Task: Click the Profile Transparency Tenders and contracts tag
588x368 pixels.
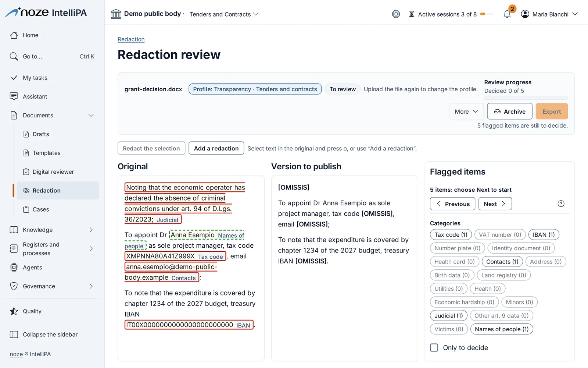Action: 255,89
